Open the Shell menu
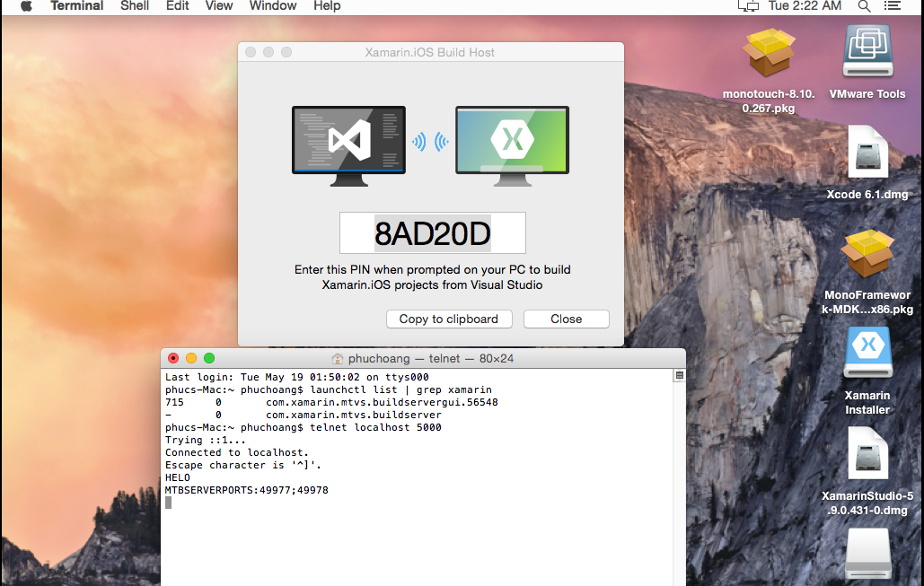 click(x=135, y=6)
